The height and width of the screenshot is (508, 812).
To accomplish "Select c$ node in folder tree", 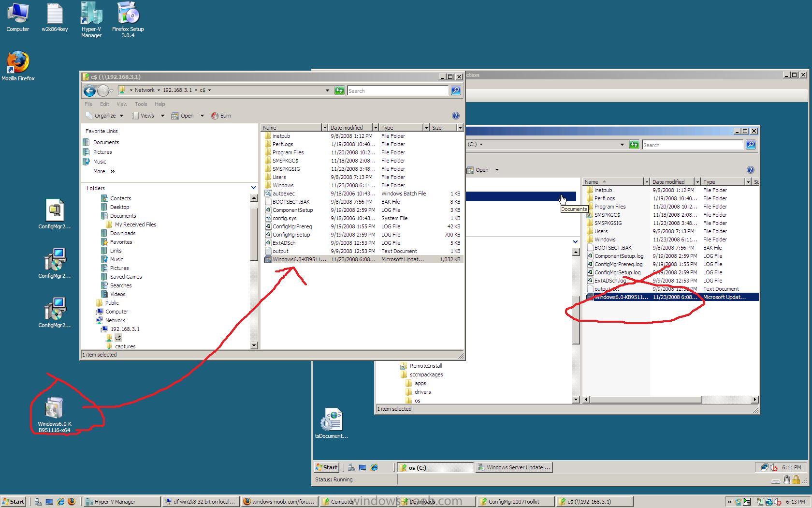I will [118, 338].
